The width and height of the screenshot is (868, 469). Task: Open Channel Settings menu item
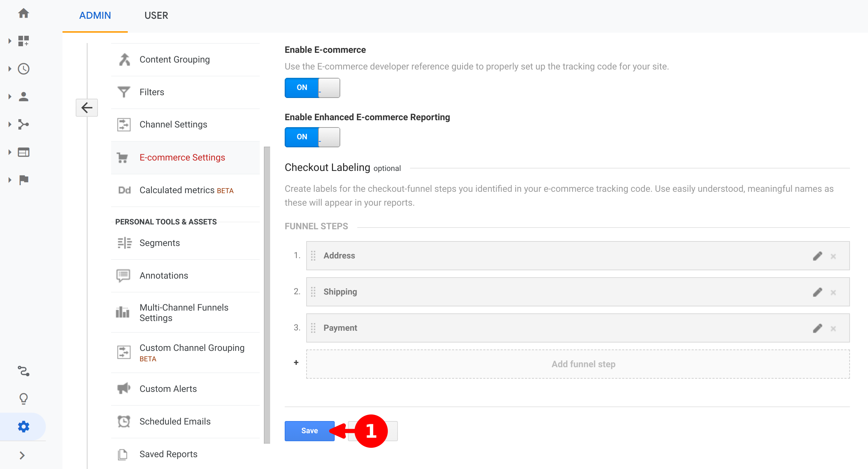[x=173, y=125]
